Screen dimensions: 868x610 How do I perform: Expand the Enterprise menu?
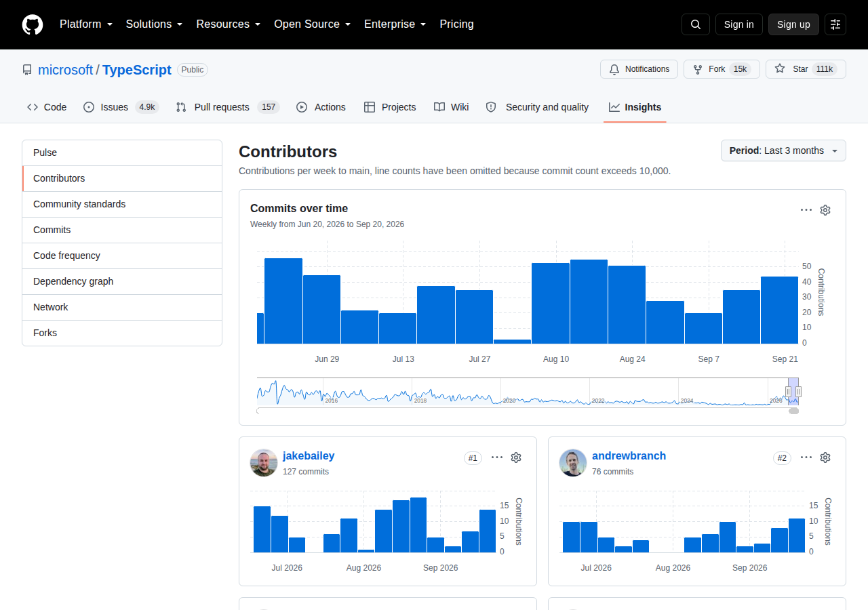click(395, 24)
